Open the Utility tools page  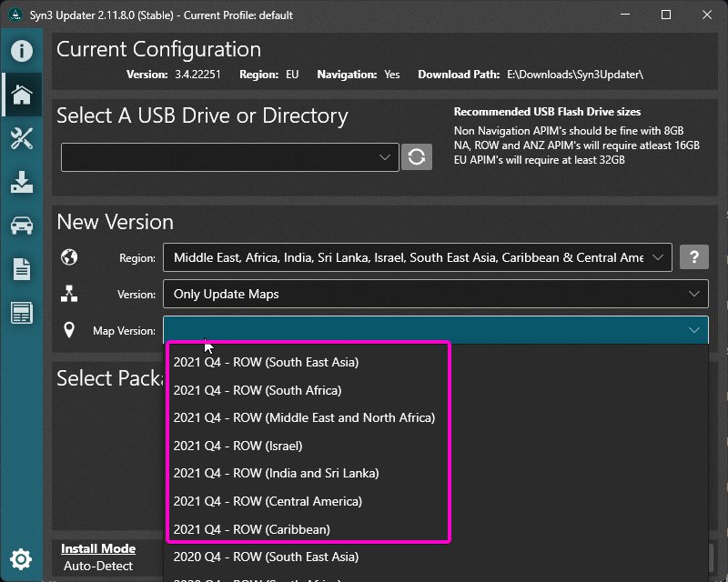(21, 139)
